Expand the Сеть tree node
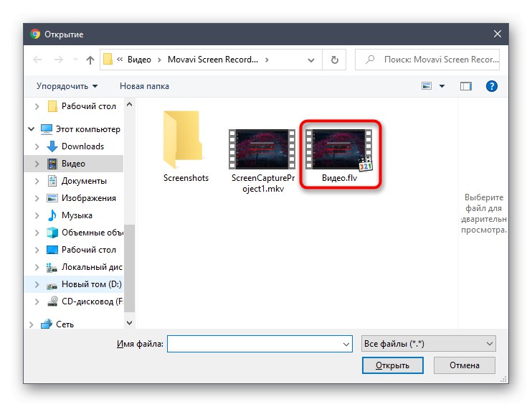This screenshot has width=532, height=407. (x=32, y=324)
